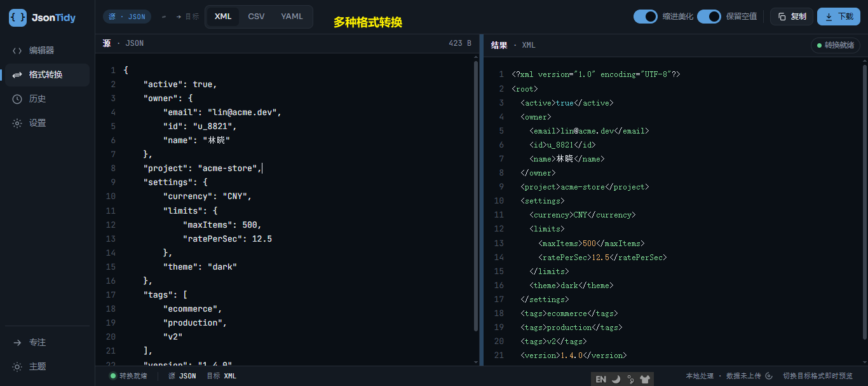
Task: Click the </settings> closing tag line
Action: tap(545, 300)
